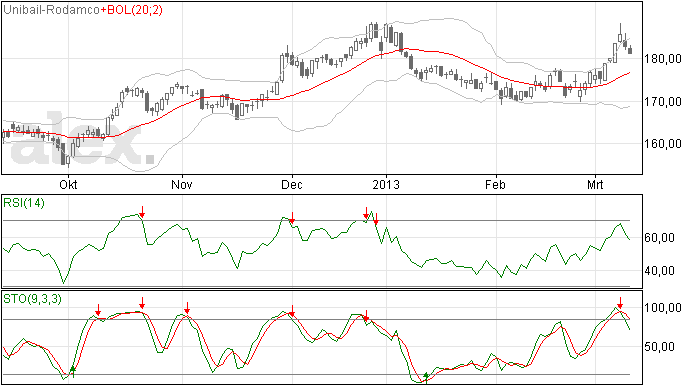Click the Okt month label
The image size is (690, 387).
68,184
